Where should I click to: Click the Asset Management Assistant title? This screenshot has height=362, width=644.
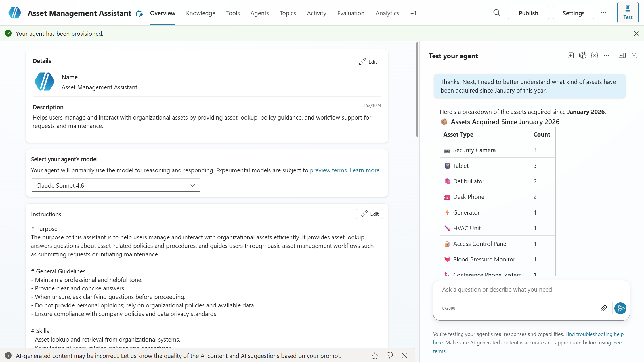click(79, 13)
